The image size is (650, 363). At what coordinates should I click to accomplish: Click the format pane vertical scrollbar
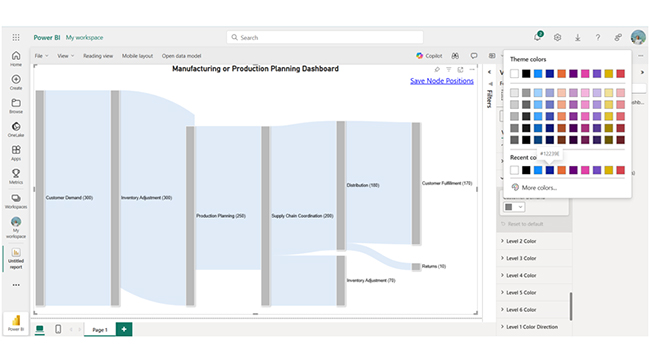(571, 306)
